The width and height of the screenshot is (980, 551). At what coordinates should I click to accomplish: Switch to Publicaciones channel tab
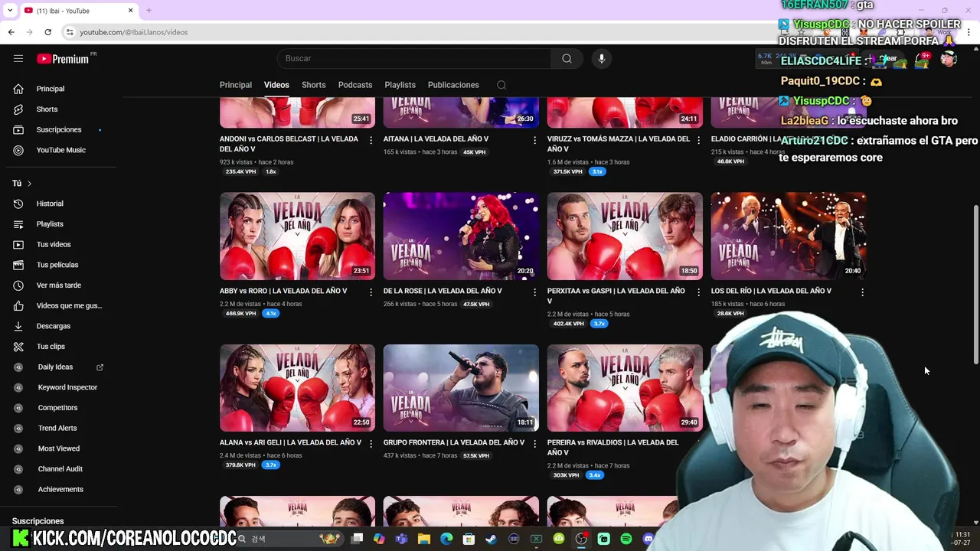[x=453, y=85]
